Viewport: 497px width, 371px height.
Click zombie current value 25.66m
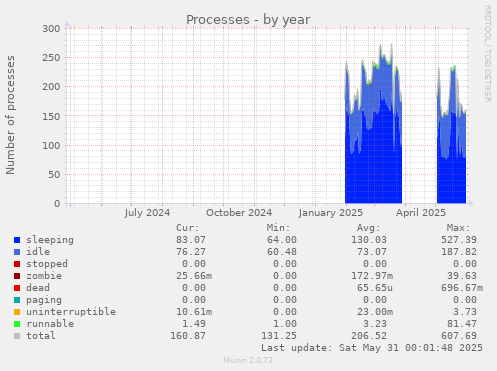pos(194,276)
